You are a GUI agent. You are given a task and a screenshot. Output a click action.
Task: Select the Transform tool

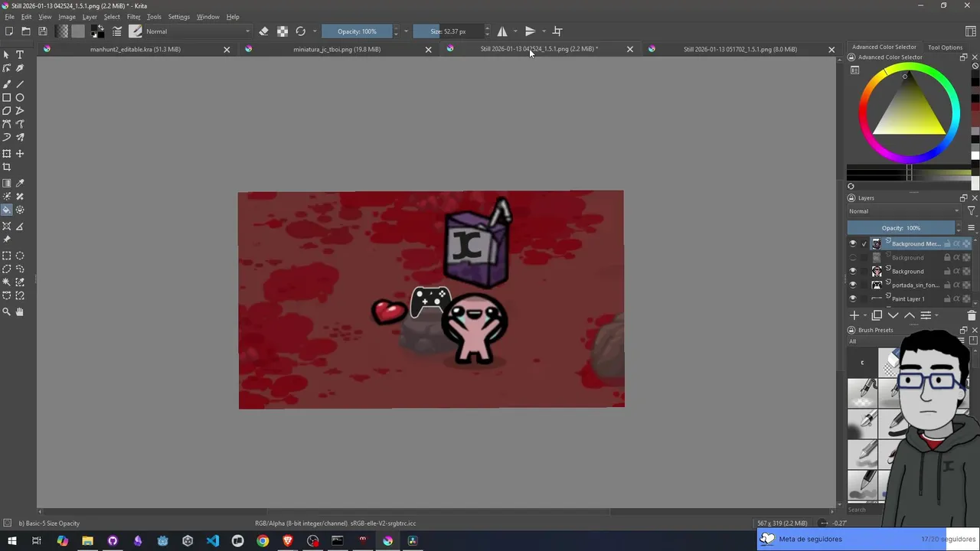(x=7, y=154)
